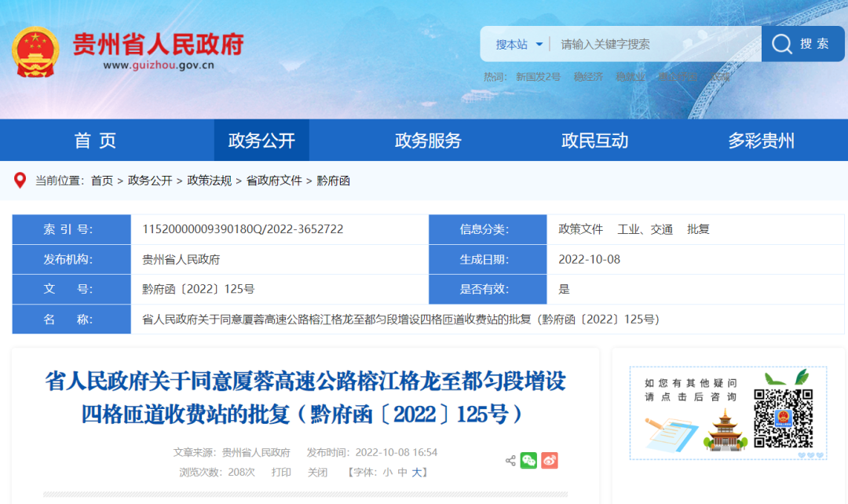Open the 多彩贵州 nav tab
The width and height of the screenshot is (848, 504).
point(762,141)
